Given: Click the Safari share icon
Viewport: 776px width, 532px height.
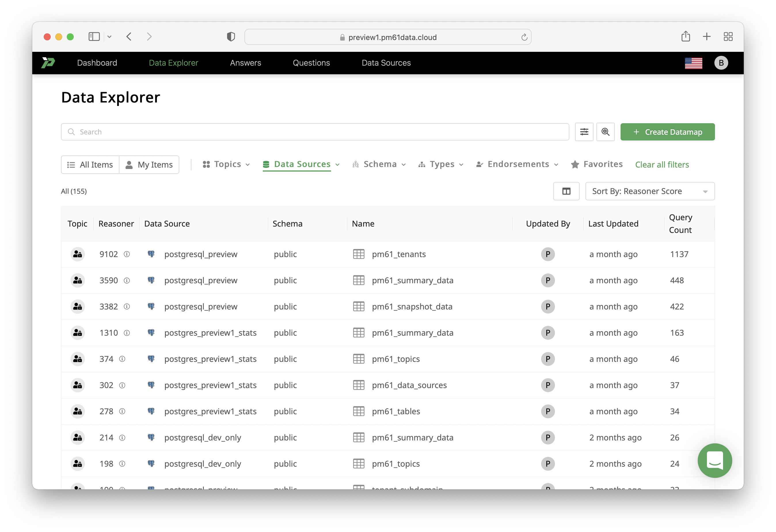Looking at the screenshot, I should click(x=686, y=36).
